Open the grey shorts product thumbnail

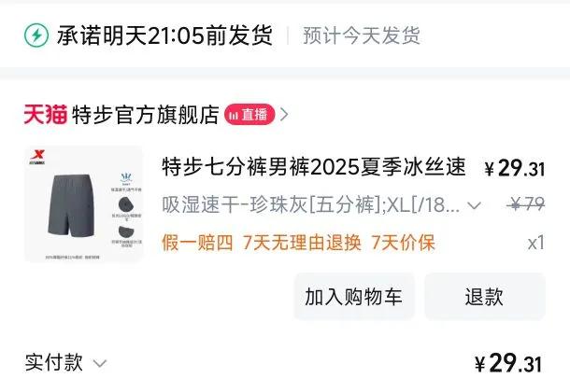click(x=84, y=204)
